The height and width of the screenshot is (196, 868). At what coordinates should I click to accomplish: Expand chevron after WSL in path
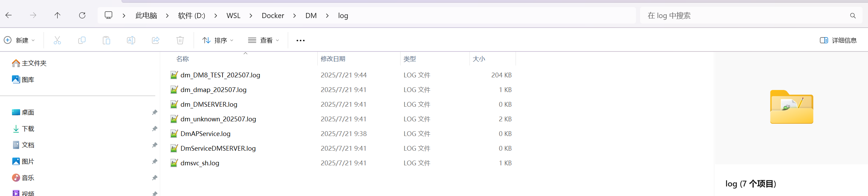[251, 16]
